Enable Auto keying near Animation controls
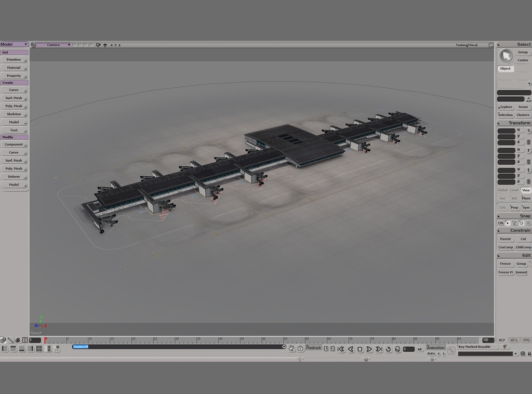The image size is (532, 394). (x=432, y=353)
